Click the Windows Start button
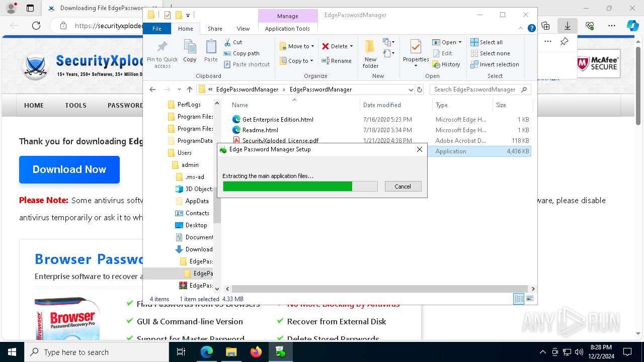Image resolution: width=644 pixels, height=362 pixels. tap(12, 352)
